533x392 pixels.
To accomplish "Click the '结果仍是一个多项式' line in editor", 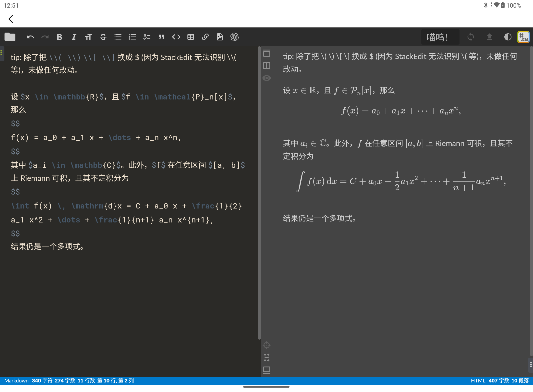I will click(x=48, y=246).
